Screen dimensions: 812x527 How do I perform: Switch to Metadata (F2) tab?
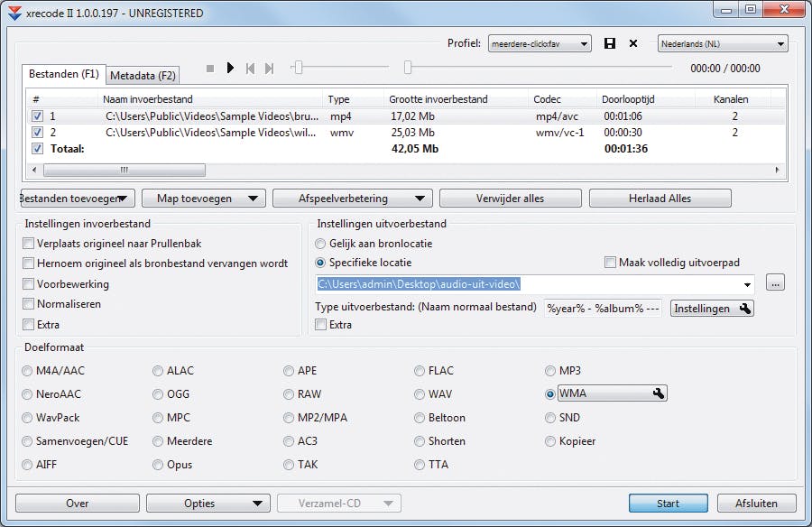coord(143,76)
